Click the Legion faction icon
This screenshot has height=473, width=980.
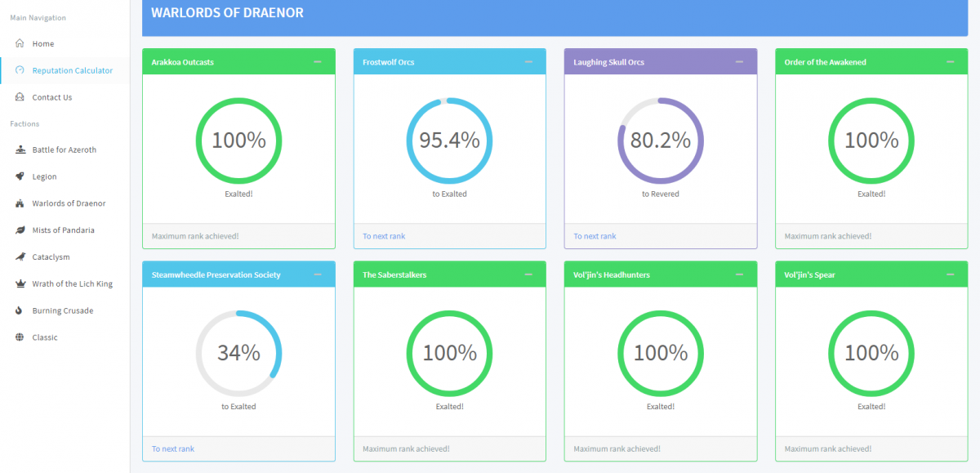[20, 176]
